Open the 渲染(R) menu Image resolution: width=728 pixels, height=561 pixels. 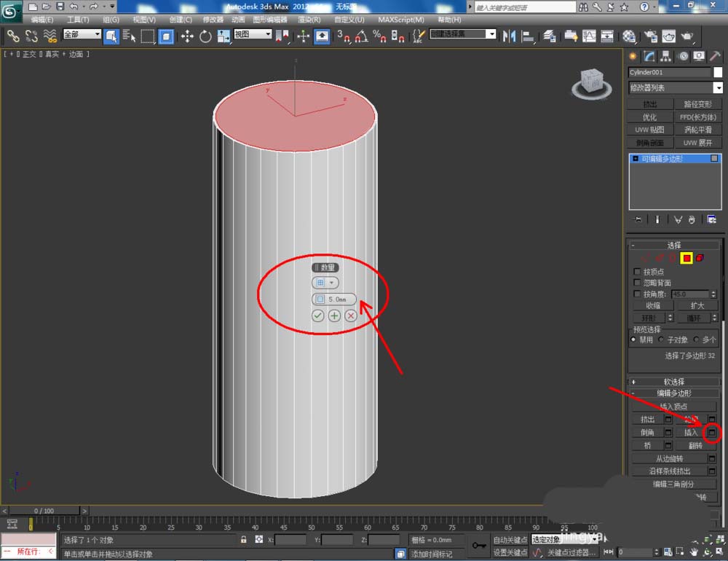pyautogui.click(x=309, y=20)
